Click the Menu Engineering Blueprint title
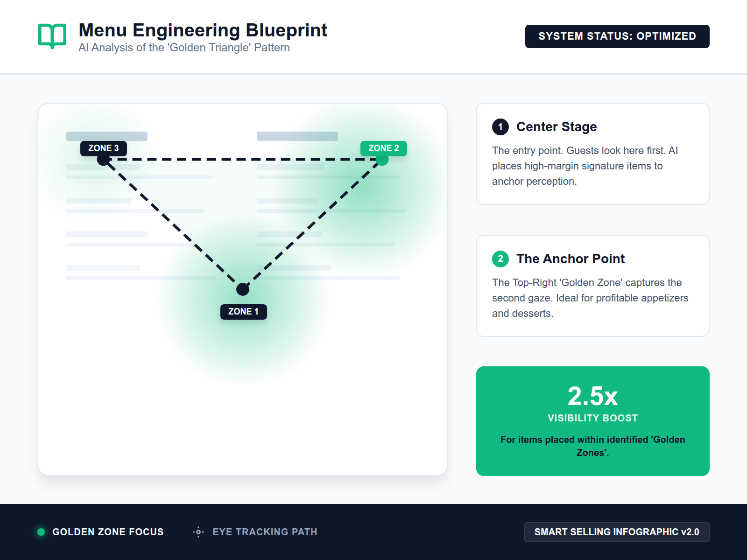The height and width of the screenshot is (560, 747). [x=203, y=30]
